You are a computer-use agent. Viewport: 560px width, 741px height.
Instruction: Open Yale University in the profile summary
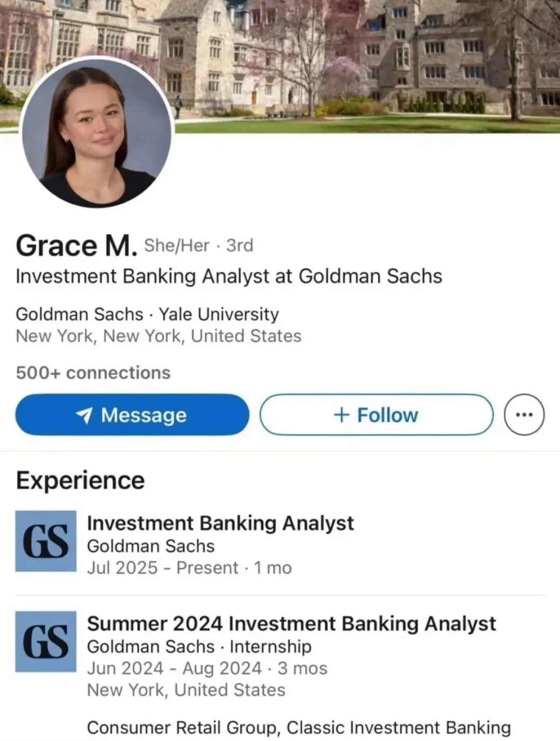point(218,314)
